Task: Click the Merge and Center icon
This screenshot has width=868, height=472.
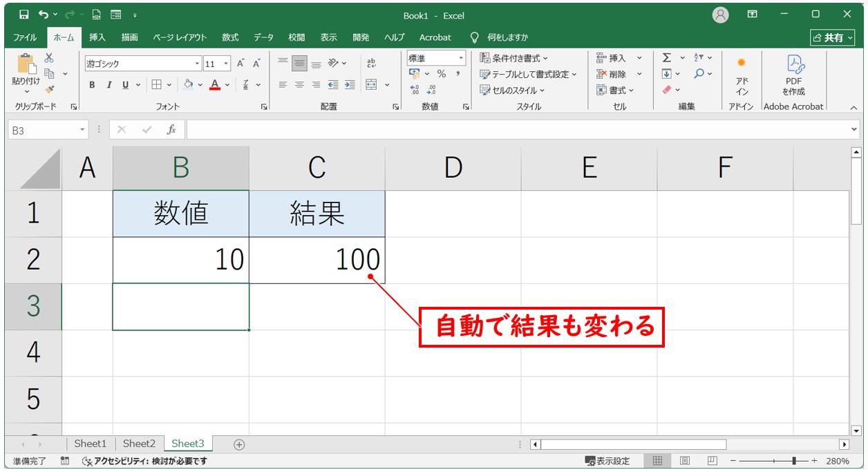Action: tap(372, 85)
